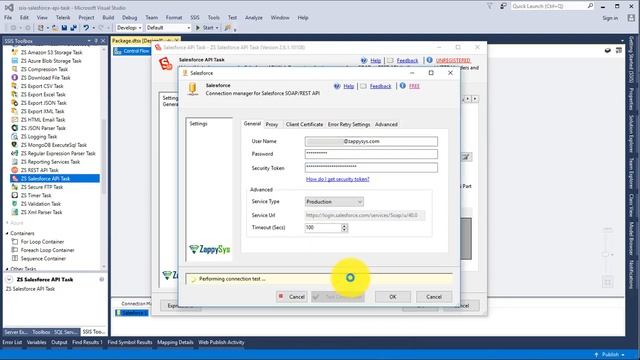
Task: Switch to Error Retry Settings tab
Action: coord(349,124)
